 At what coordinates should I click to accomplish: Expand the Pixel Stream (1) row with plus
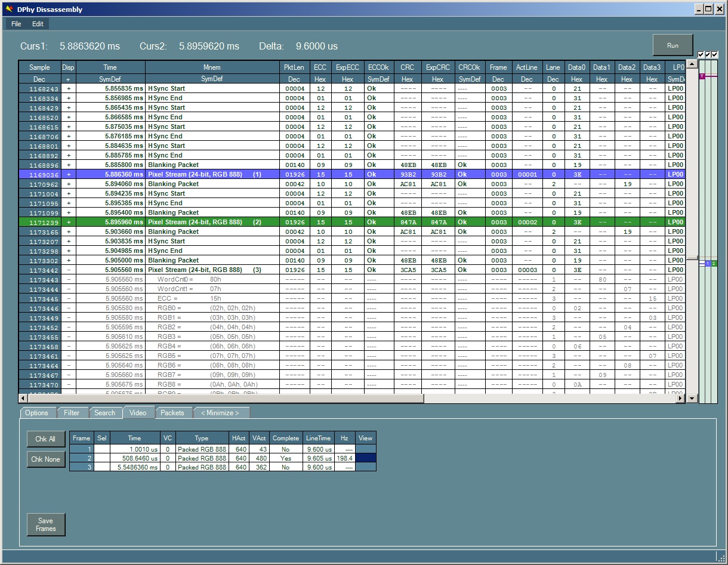pyautogui.click(x=68, y=175)
